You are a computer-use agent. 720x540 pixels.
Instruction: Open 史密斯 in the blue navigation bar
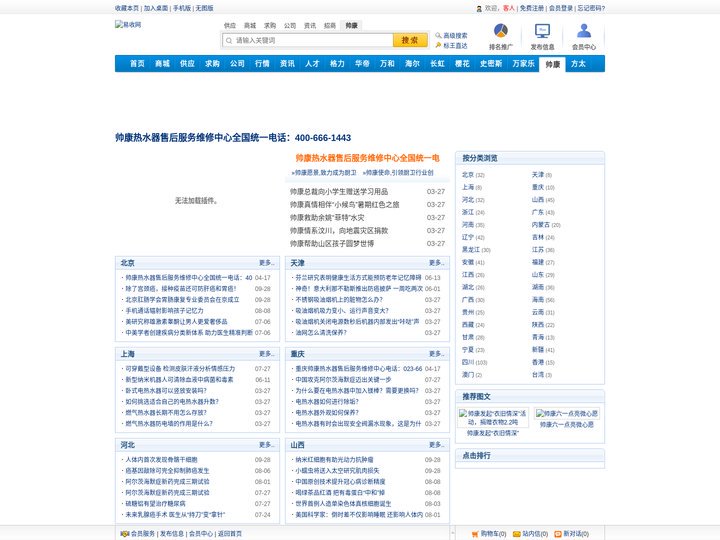[x=491, y=64]
